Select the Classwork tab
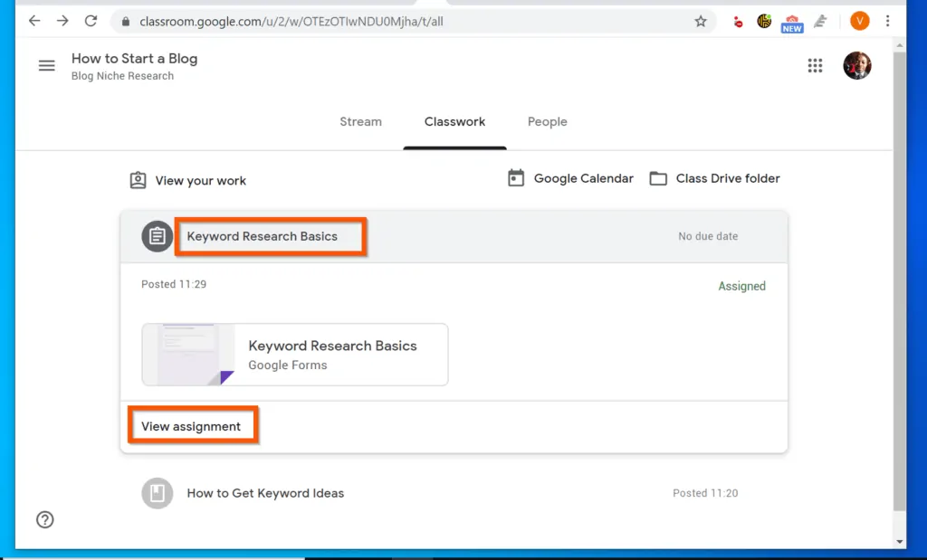The width and height of the screenshot is (927, 560). click(454, 121)
